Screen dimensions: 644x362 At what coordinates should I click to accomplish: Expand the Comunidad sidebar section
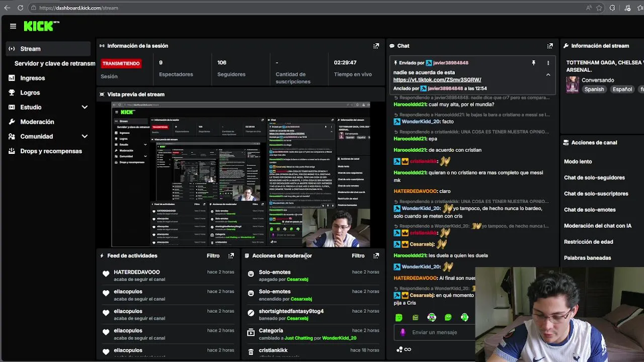pos(85,136)
